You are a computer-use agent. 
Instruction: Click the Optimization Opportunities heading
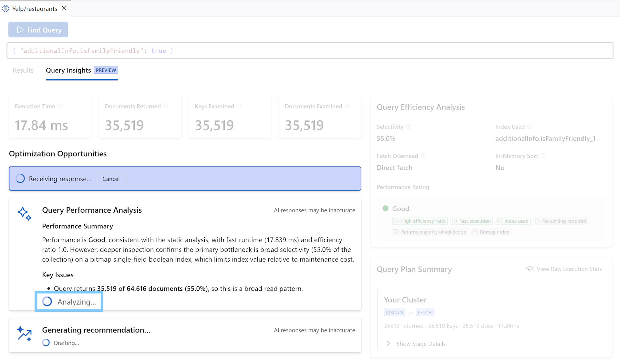pyautogui.click(x=58, y=154)
